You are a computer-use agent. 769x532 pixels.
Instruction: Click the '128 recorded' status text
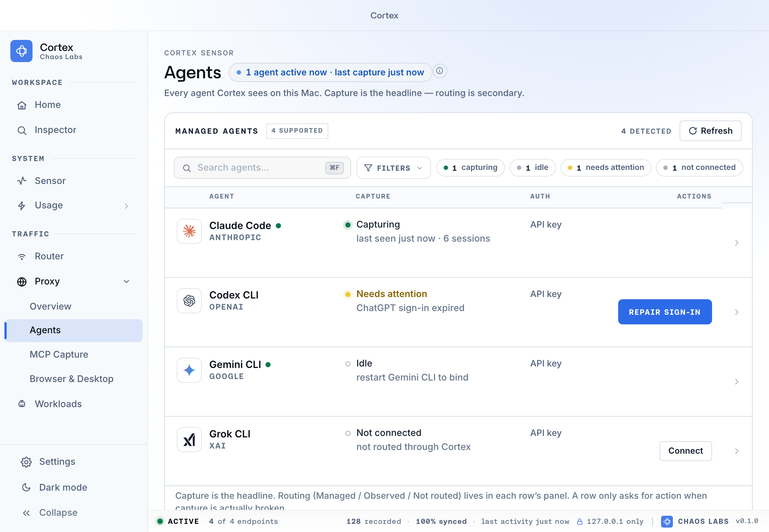(374, 522)
